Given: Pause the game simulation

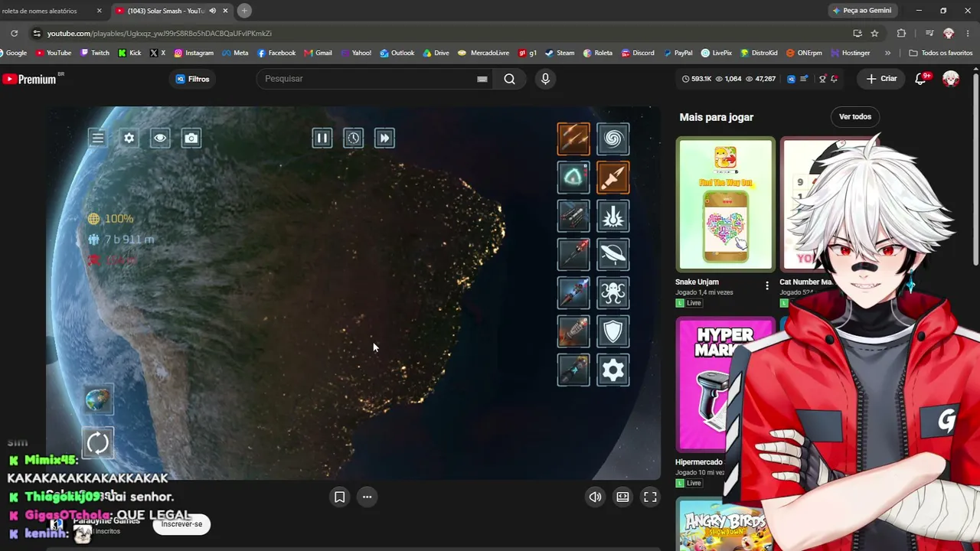Looking at the screenshot, I should pos(322,138).
